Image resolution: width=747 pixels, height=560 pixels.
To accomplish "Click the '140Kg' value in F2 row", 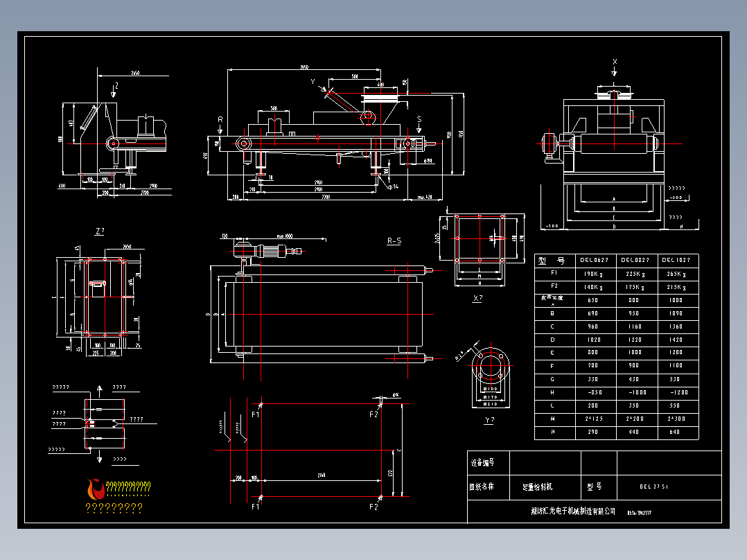I will [594, 288].
